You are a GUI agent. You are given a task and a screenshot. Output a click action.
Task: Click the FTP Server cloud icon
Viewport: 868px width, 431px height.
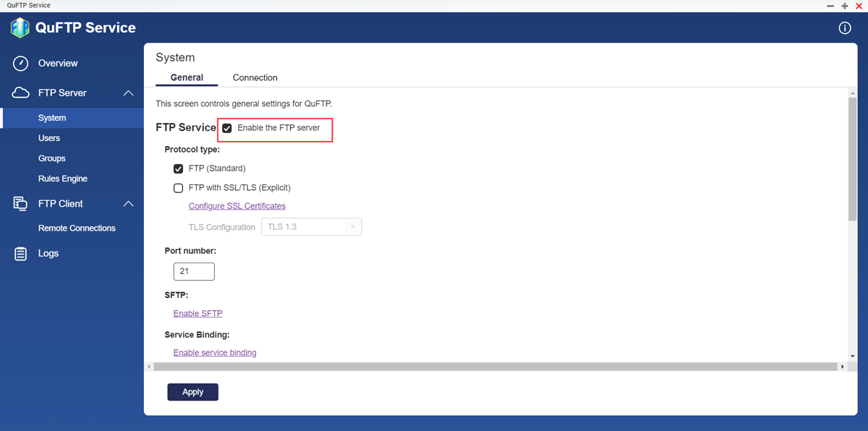(21, 93)
